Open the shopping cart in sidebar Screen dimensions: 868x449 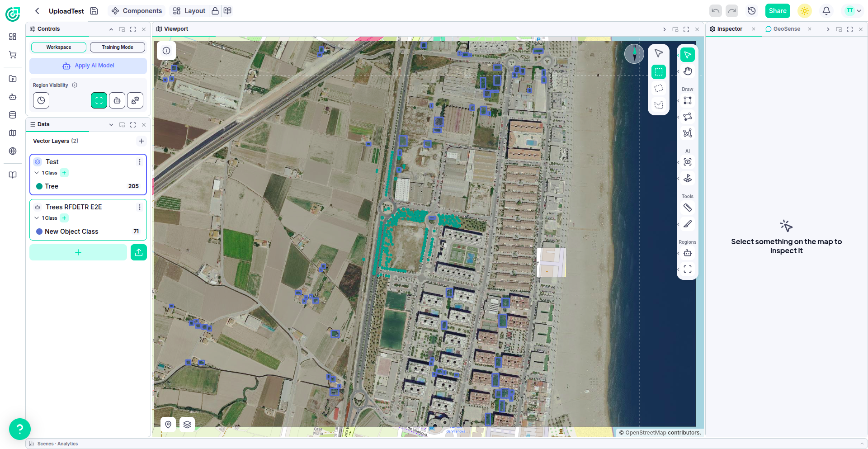click(13, 55)
